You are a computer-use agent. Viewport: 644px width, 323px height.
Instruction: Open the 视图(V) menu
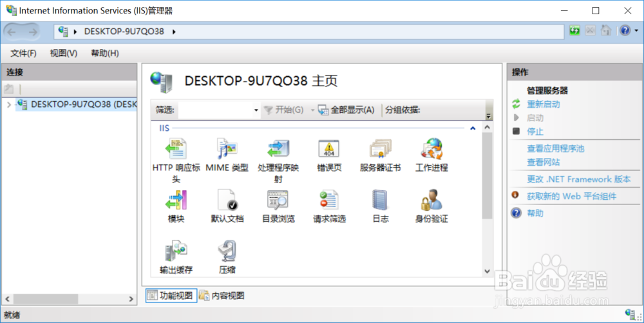coord(64,53)
